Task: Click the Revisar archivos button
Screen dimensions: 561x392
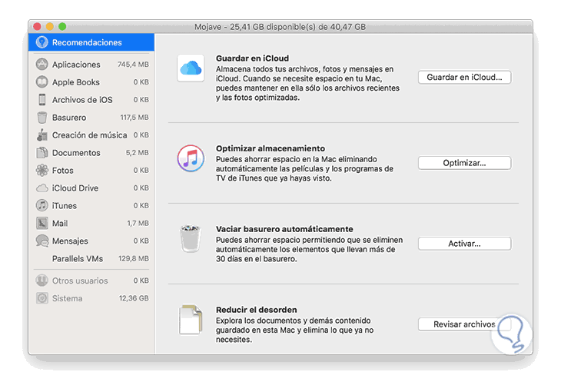Action: 464,324
